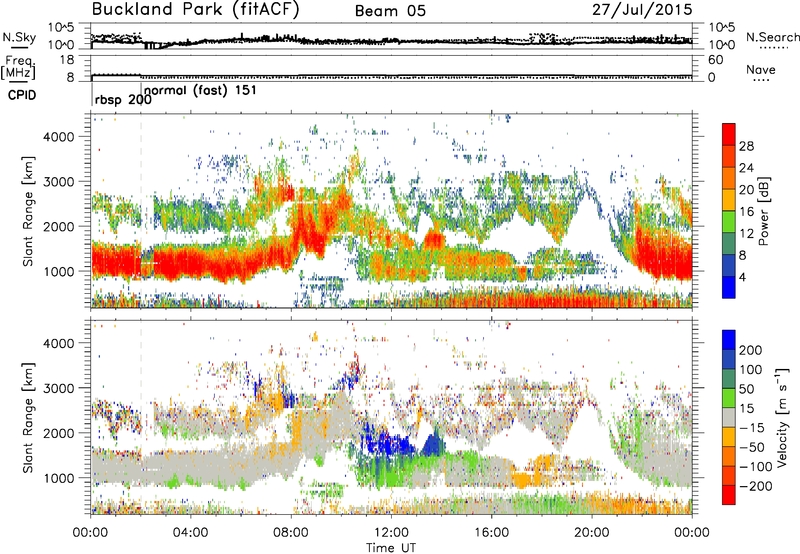Click the "16" Power colorbar value
The height and width of the screenshot is (554, 800).
click(x=746, y=212)
